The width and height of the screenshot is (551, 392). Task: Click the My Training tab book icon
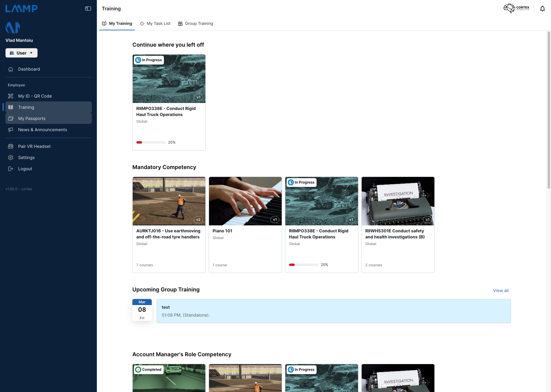(x=104, y=24)
